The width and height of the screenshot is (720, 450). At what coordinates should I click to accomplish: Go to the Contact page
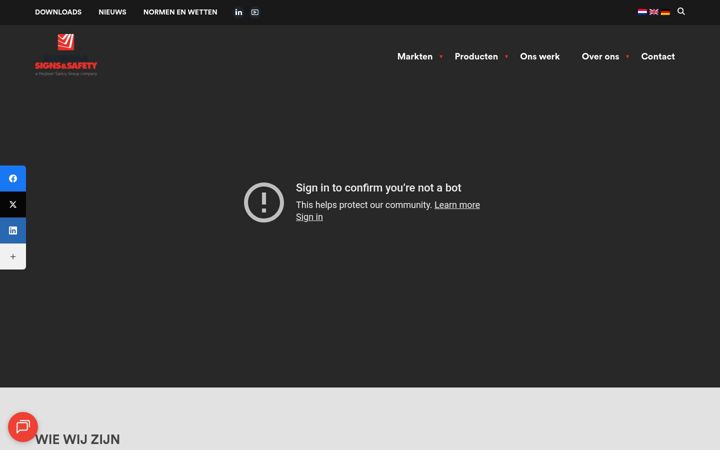(x=658, y=56)
